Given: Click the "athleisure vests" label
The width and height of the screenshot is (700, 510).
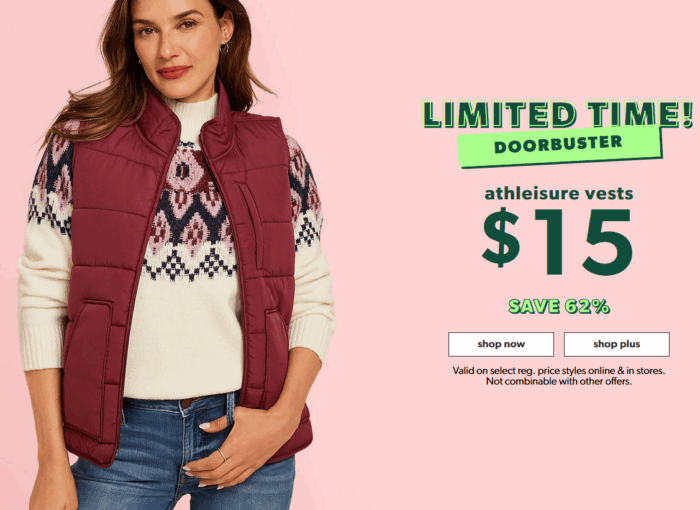Looking at the screenshot, I should click(x=559, y=194).
